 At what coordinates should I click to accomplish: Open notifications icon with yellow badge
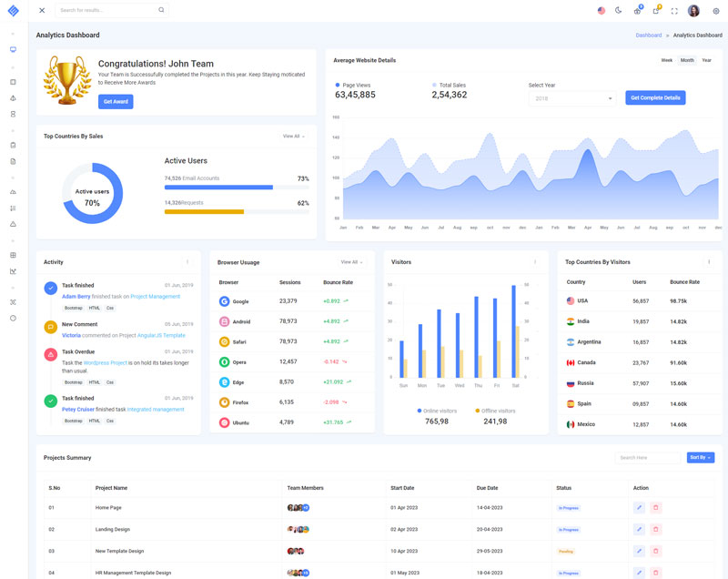coord(655,11)
